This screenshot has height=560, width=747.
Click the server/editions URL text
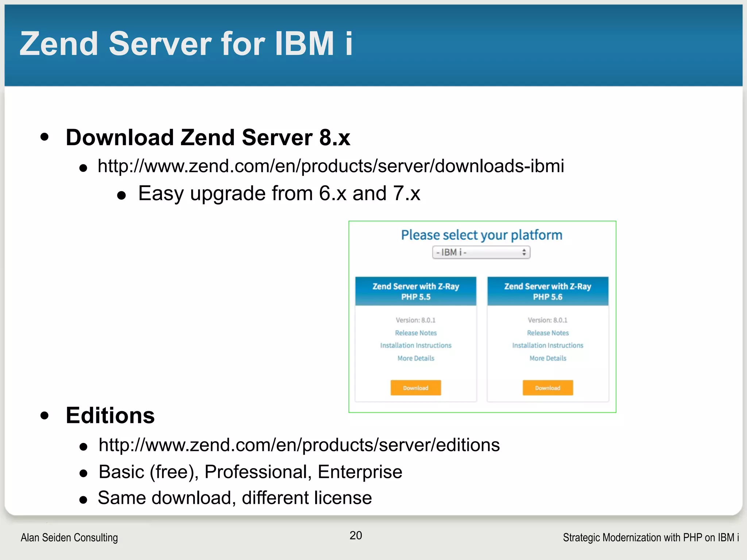click(299, 445)
